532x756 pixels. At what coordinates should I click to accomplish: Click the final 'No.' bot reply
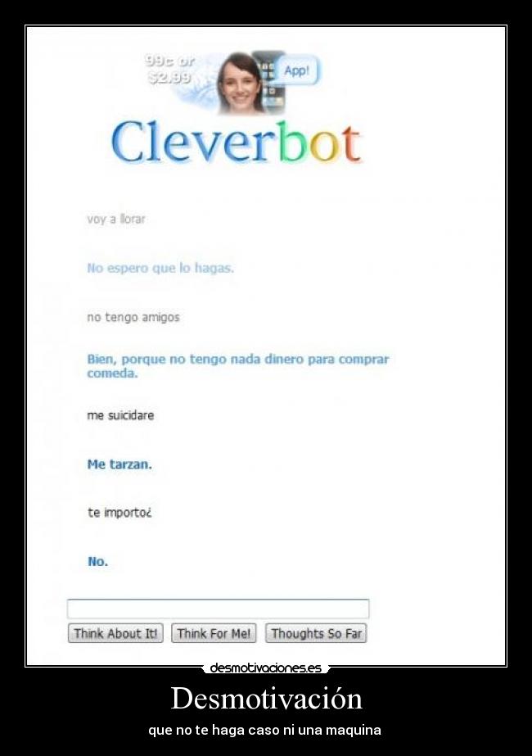point(98,562)
